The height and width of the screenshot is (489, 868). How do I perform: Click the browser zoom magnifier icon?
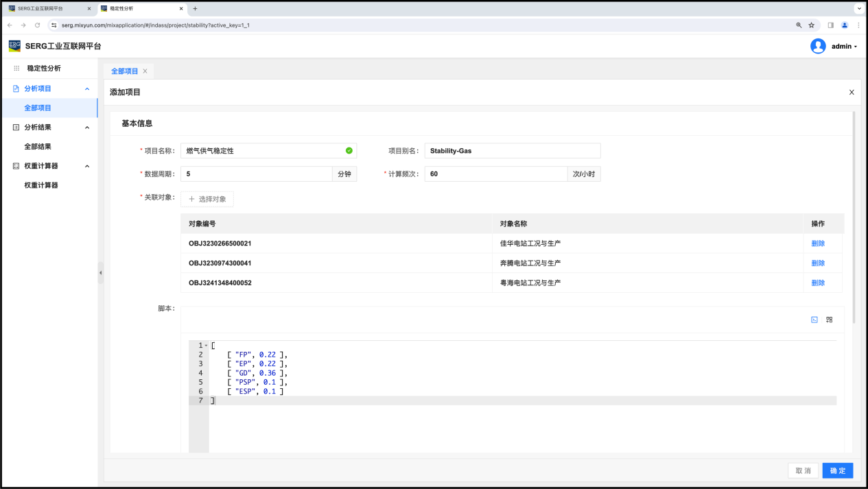tap(798, 25)
